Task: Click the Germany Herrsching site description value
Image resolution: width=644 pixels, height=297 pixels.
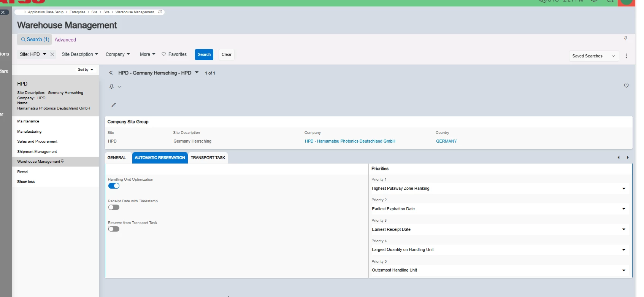Action: 192,141
